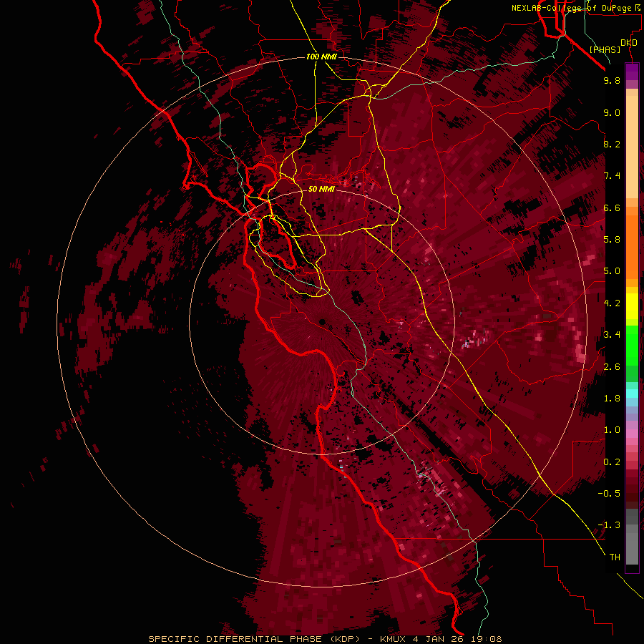Click the 9.0 scale value

[612, 112]
